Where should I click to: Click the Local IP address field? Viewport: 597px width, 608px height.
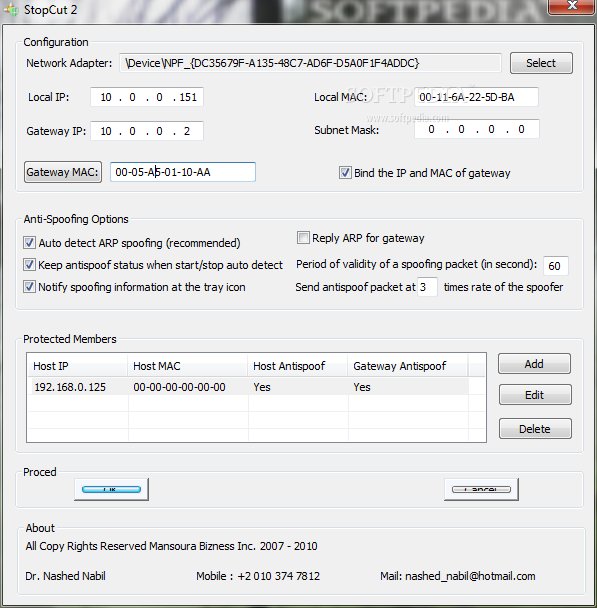147,97
